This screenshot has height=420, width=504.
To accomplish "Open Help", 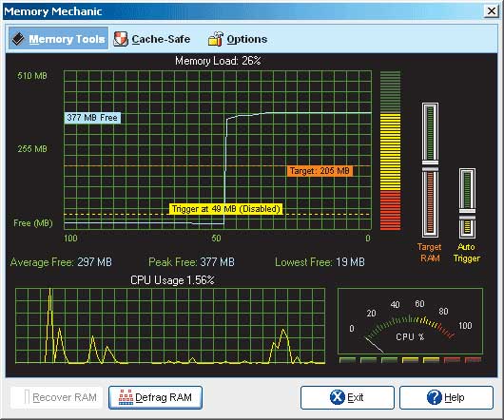I will click(x=446, y=397).
